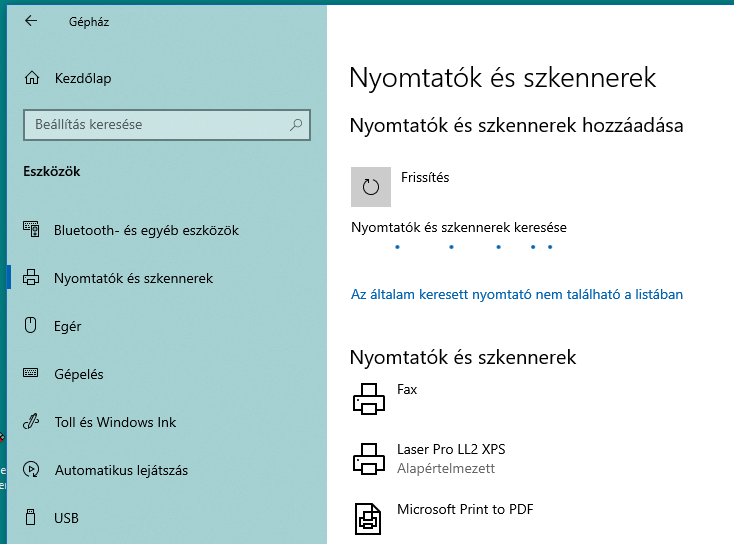Click the Microsoft Print to PDF icon
The height and width of the screenshot is (544, 734).
pyautogui.click(x=368, y=519)
